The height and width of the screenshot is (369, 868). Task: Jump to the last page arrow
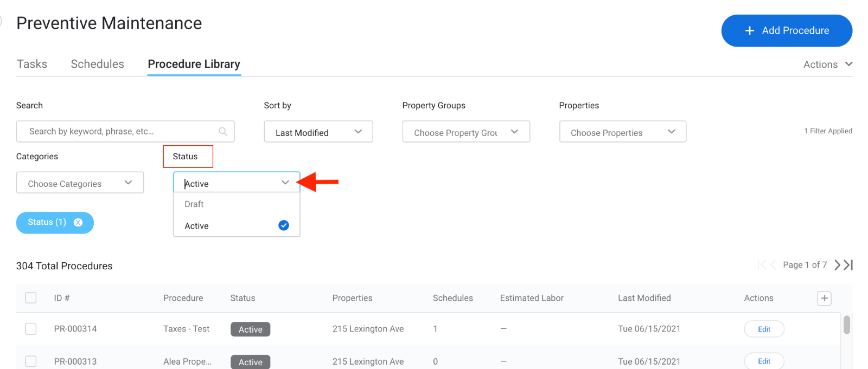click(848, 265)
